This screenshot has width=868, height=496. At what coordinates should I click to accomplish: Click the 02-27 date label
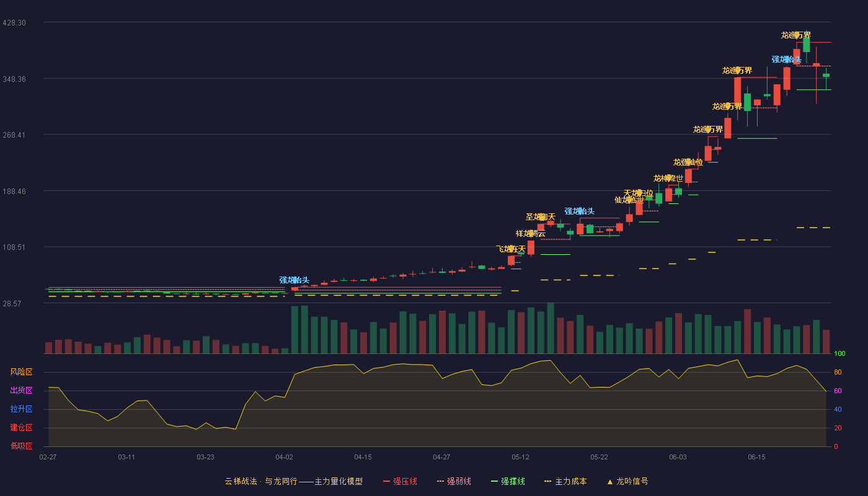(x=48, y=457)
